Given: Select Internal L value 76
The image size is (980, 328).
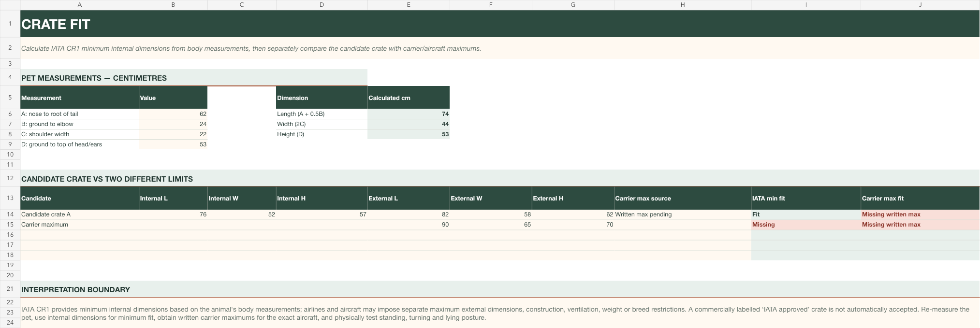Looking at the screenshot, I should click(173, 214).
